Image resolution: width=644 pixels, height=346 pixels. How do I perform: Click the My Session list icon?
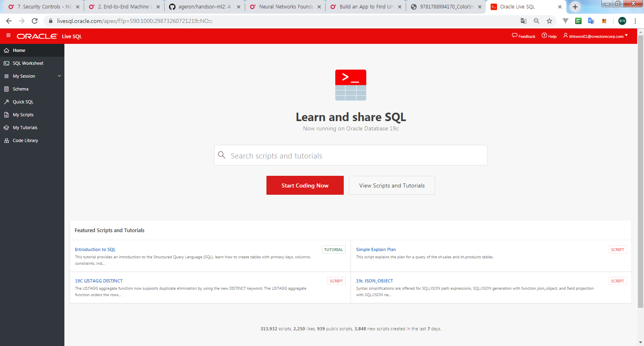pyautogui.click(x=6, y=76)
